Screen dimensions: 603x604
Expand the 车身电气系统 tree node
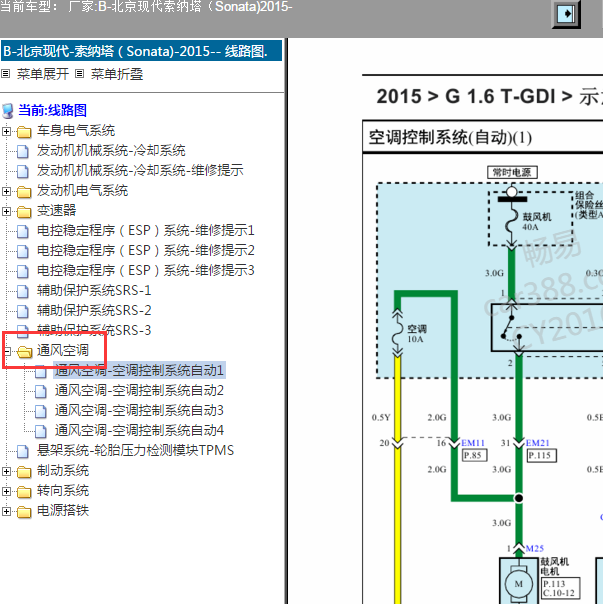(6, 131)
